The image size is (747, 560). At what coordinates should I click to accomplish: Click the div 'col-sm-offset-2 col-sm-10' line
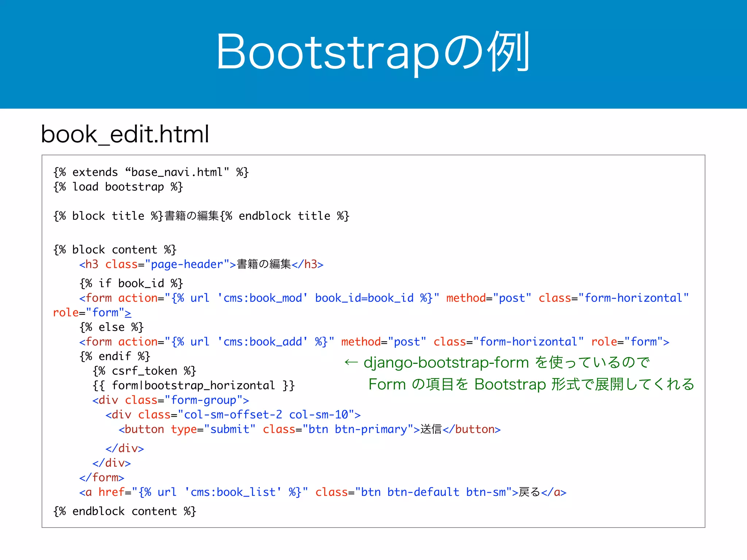click(233, 415)
